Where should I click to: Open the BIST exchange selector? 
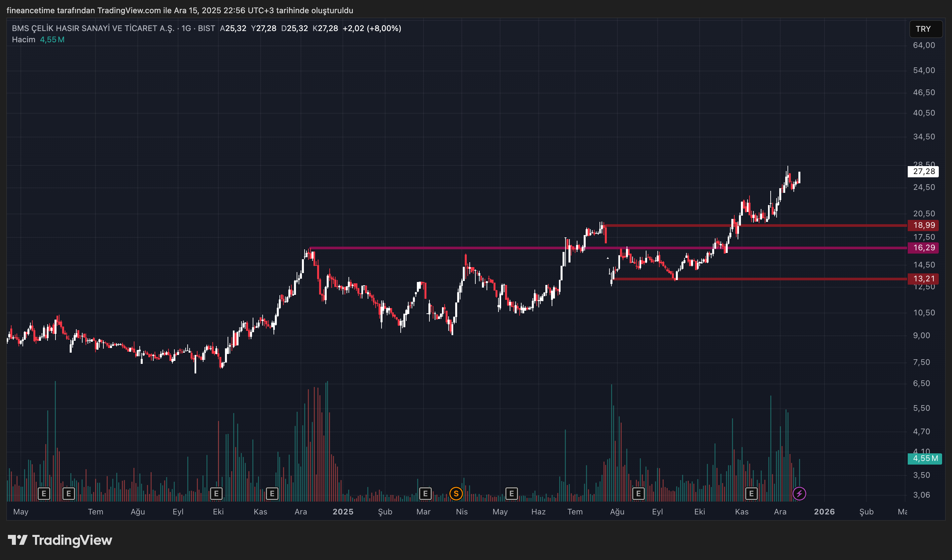coord(206,28)
